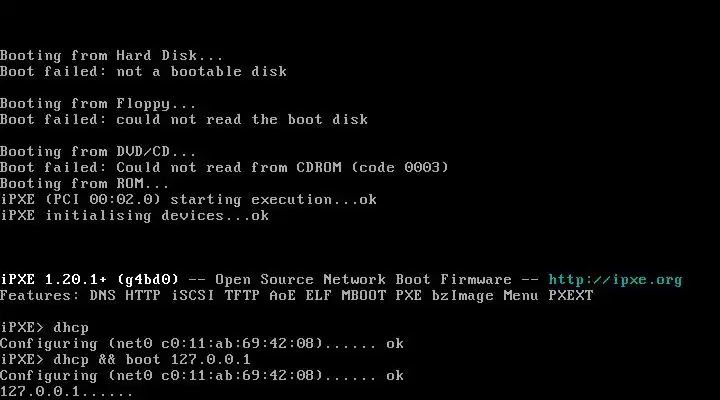Click the final '127.0.0.1......' progress line

pos(67,391)
